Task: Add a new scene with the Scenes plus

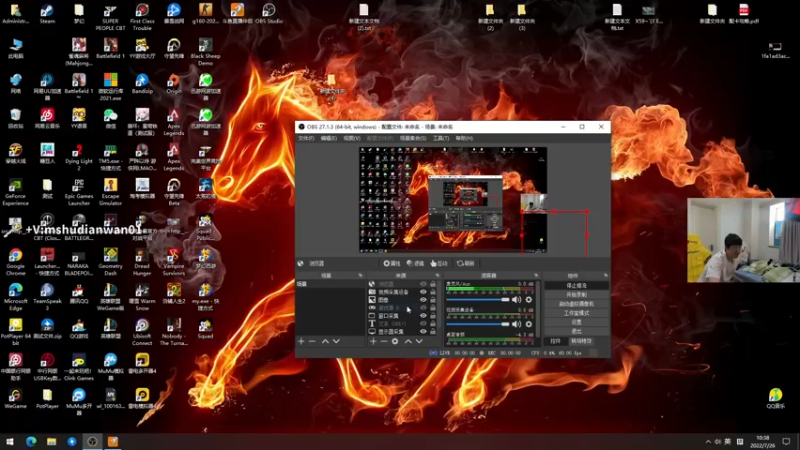Action: (301, 341)
